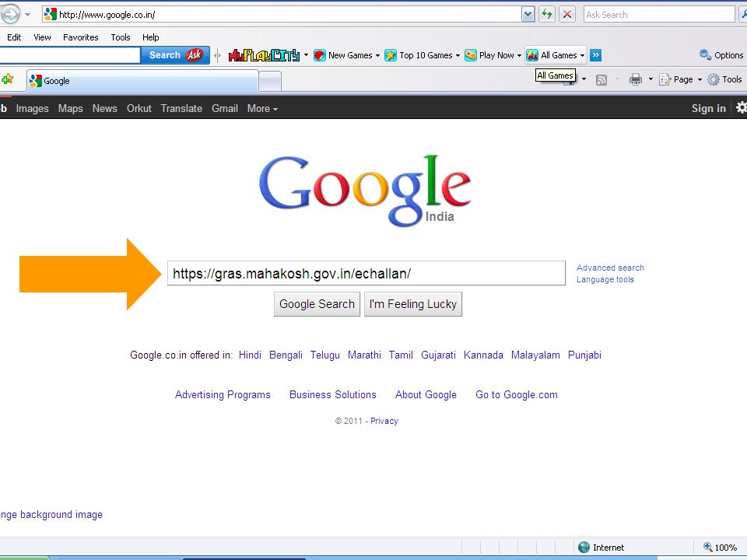The height and width of the screenshot is (560, 747).
Task: Open the recent pages dropdown arrow
Action: pyautogui.click(x=28, y=14)
